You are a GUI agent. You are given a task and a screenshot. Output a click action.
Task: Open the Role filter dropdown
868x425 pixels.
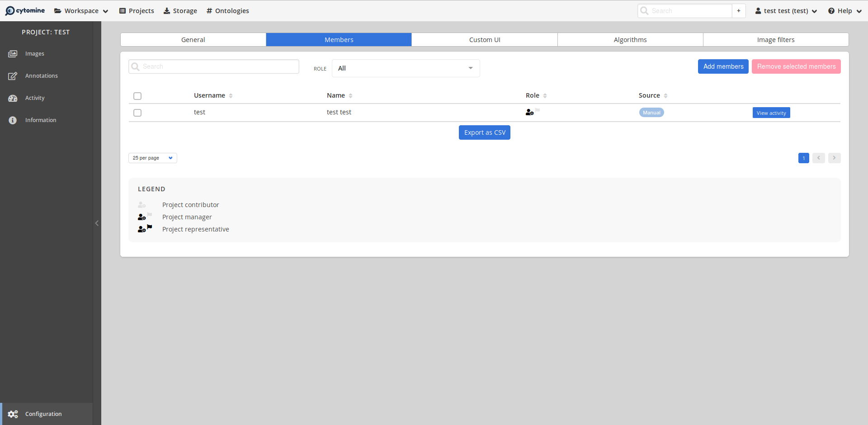point(406,68)
